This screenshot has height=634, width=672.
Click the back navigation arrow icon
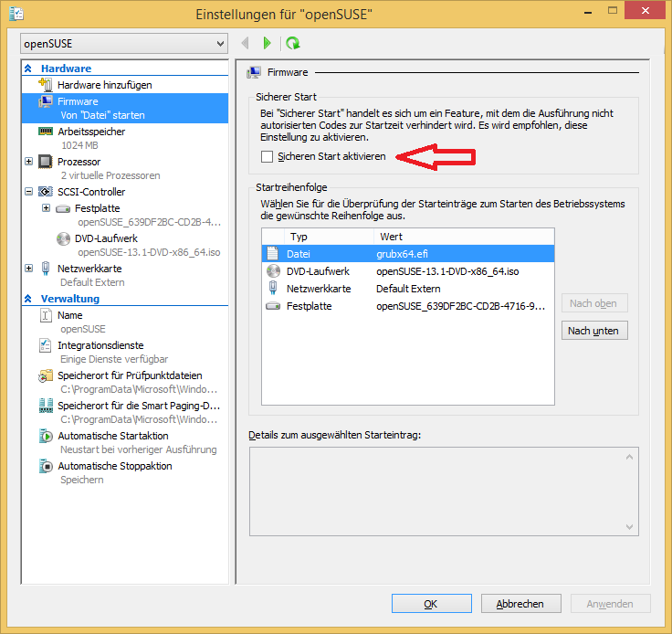(245, 43)
